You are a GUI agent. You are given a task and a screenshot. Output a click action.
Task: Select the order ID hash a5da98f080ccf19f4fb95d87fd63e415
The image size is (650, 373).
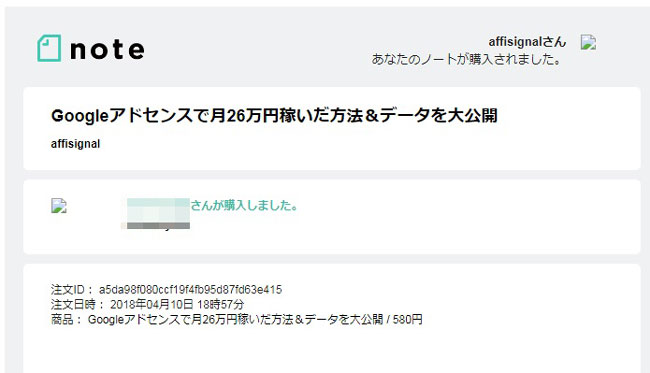click(x=190, y=289)
